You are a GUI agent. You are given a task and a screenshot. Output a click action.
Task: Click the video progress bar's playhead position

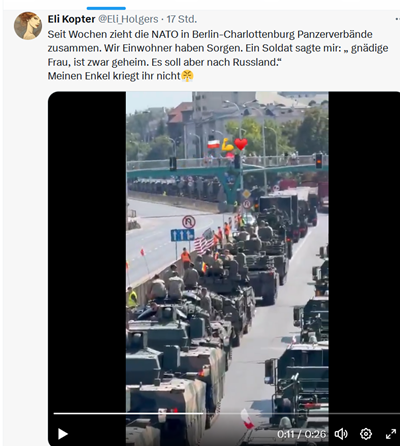tap(203, 413)
